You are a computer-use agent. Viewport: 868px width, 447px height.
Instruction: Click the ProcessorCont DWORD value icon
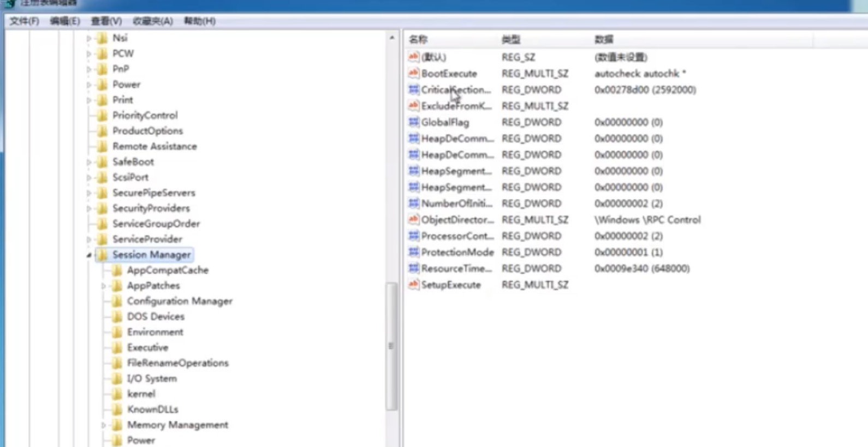413,236
